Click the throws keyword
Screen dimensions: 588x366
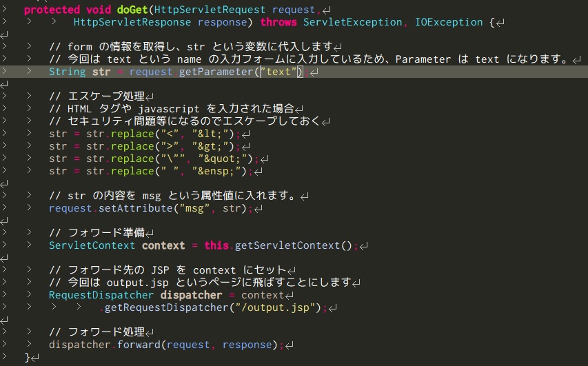278,22
